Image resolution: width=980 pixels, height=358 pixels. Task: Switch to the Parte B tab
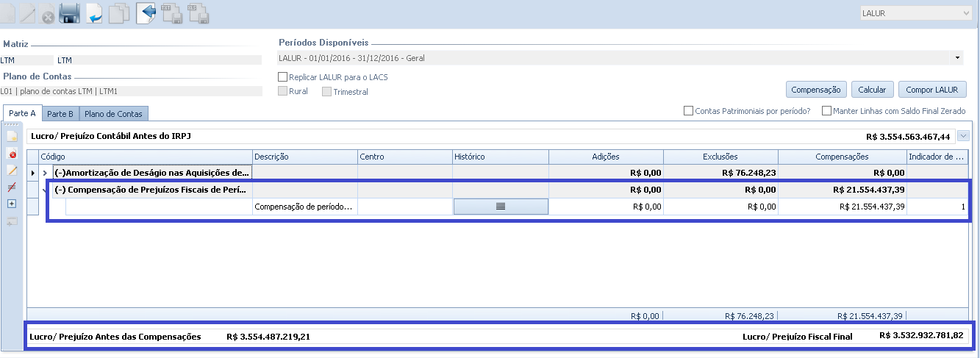[60, 114]
